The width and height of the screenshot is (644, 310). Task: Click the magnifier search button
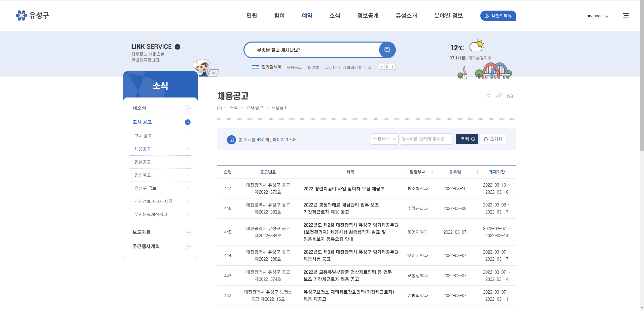387,50
